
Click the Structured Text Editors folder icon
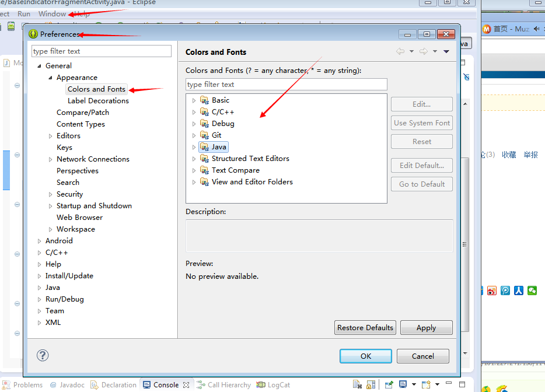pos(204,159)
